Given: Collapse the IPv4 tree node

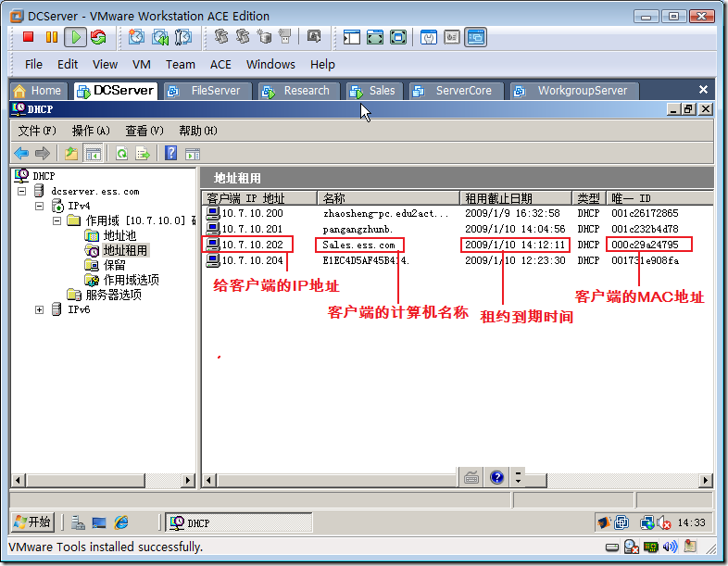Looking at the screenshot, I should point(40,207).
